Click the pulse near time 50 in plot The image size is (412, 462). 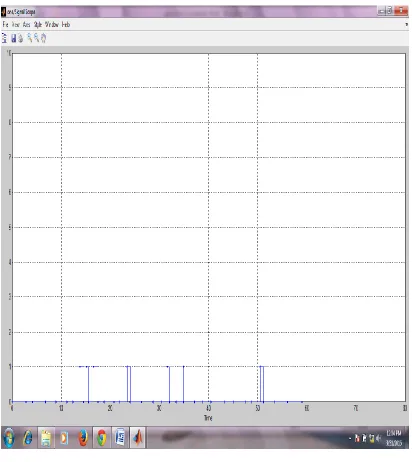262,384
